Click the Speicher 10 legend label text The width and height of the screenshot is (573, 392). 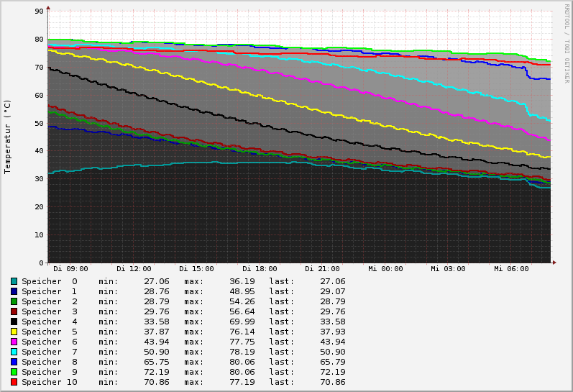[49, 382]
